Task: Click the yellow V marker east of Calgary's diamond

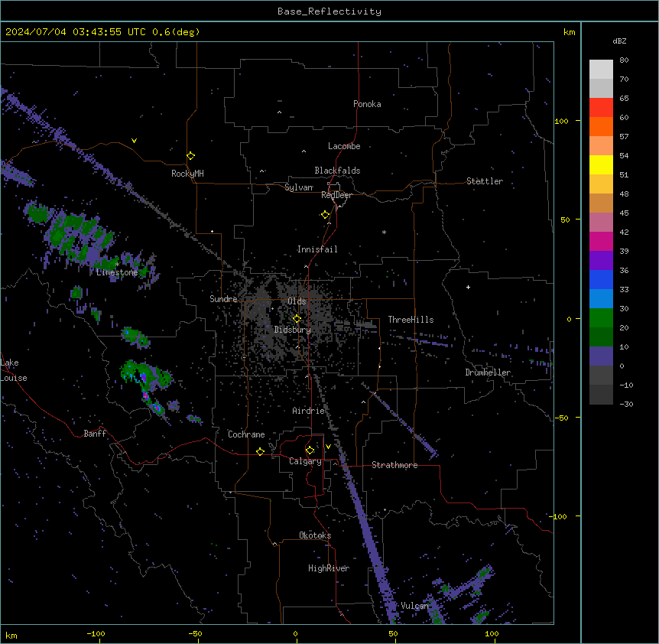Action: click(328, 447)
